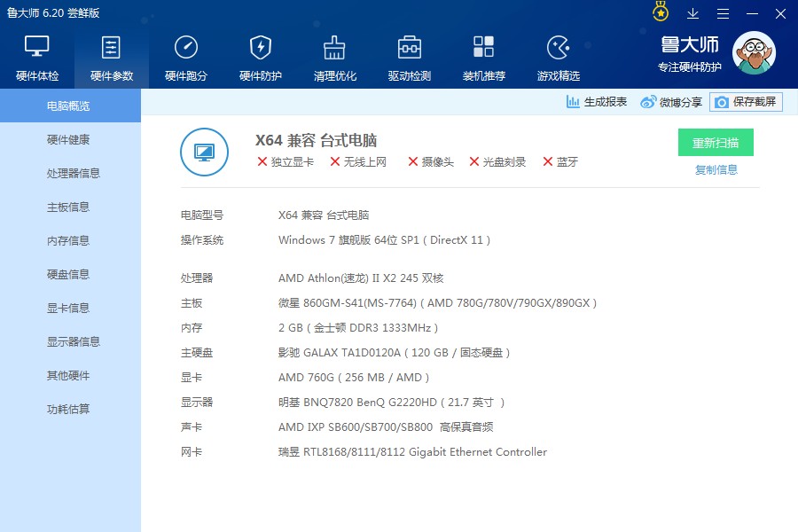Click the Windows 7 旗舰版 operating system value
This screenshot has width=798, height=532.
point(384,239)
